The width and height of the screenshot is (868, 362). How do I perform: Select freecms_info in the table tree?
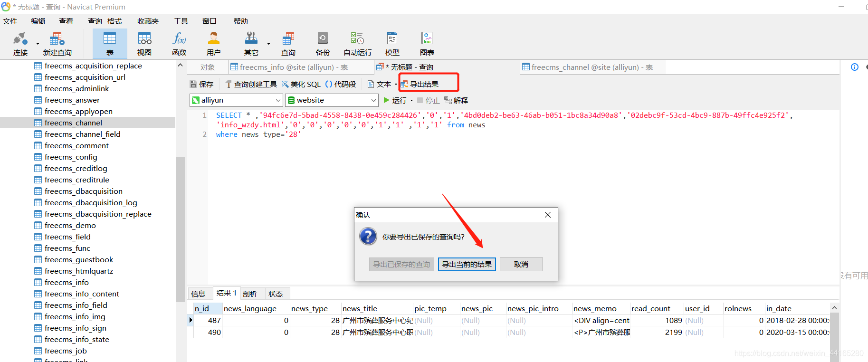click(67, 282)
